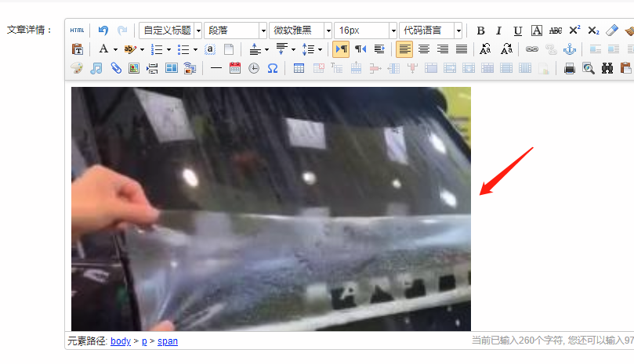Print the document
Image resolution: width=634 pixels, height=364 pixels.
click(x=569, y=68)
